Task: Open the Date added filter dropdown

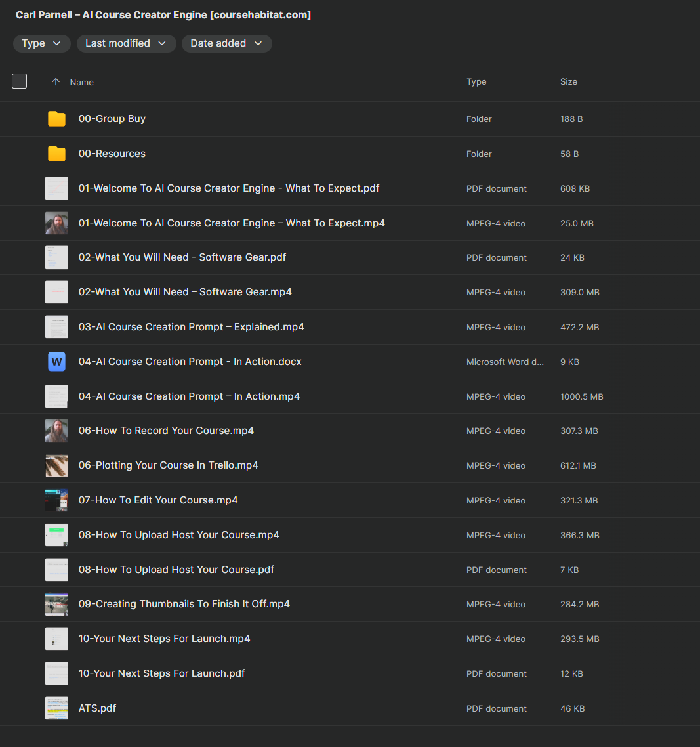Action: pyautogui.click(x=227, y=43)
